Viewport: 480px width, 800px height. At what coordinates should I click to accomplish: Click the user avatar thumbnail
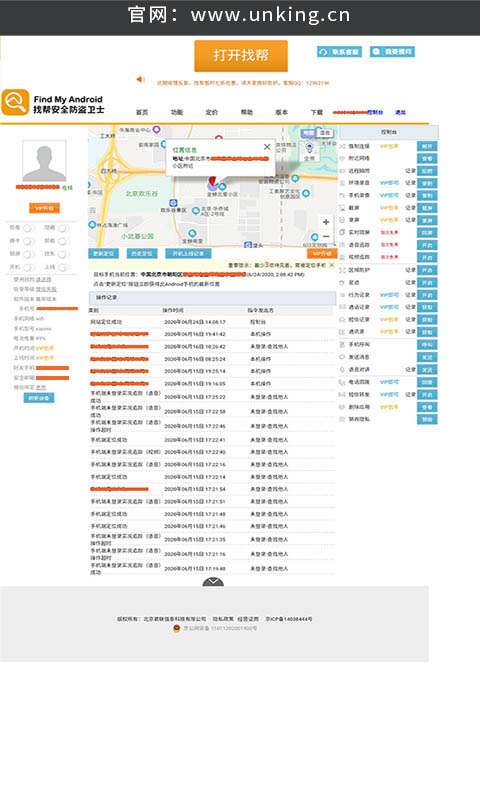click(44, 161)
